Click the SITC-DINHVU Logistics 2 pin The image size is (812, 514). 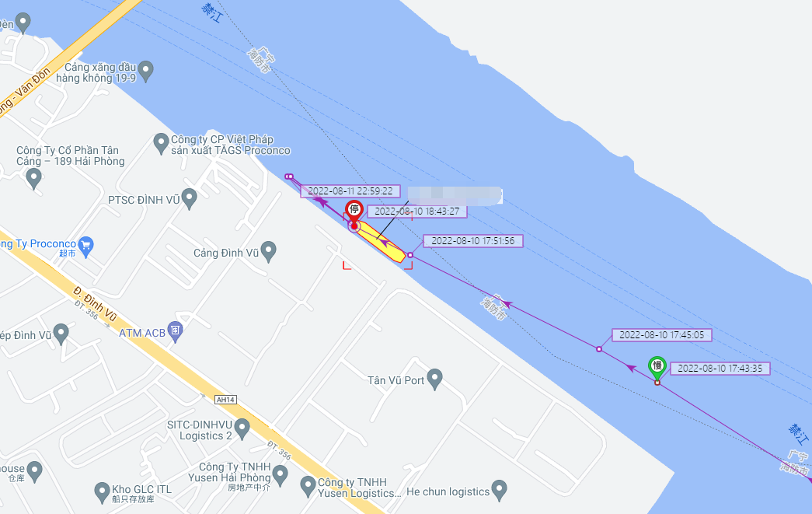point(242,429)
